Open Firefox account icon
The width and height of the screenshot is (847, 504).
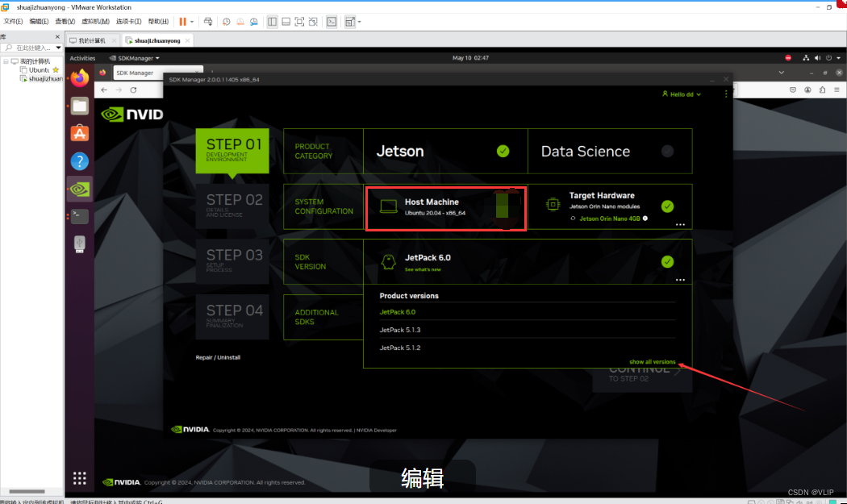[807, 90]
